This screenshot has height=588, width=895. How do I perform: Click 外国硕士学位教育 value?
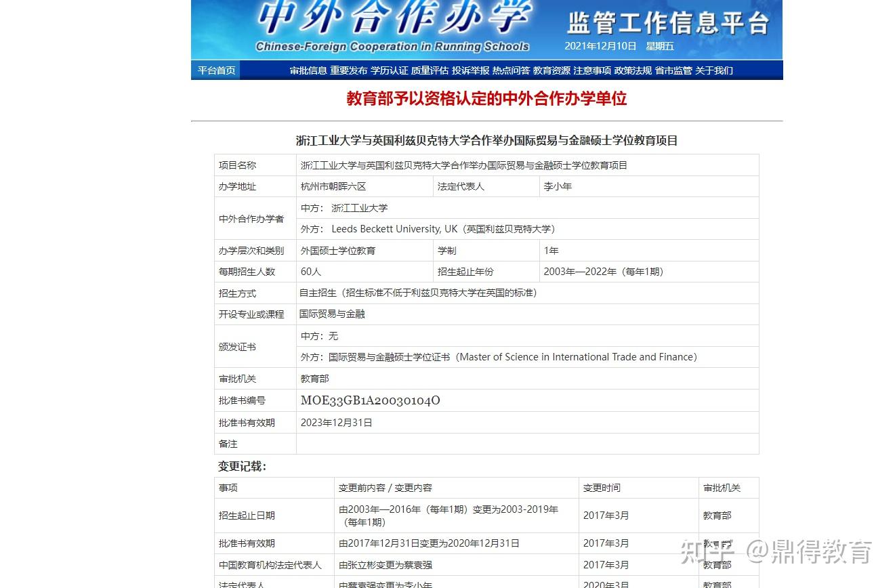click(338, 251)
